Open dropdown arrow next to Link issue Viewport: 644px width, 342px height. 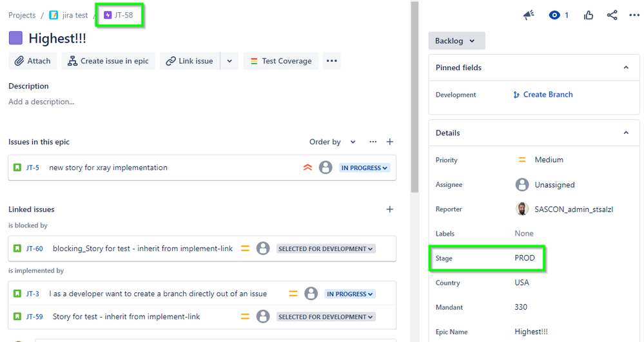(x=229, y=61)
